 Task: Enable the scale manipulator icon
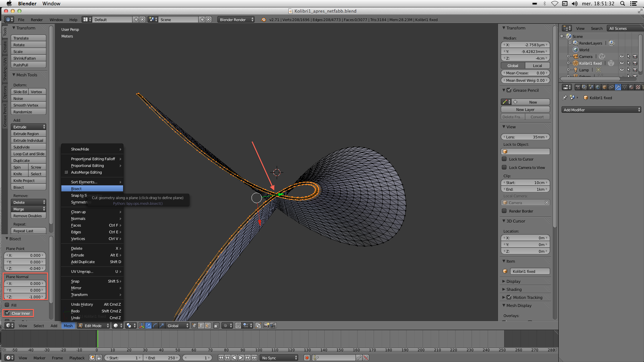(162, 325)
